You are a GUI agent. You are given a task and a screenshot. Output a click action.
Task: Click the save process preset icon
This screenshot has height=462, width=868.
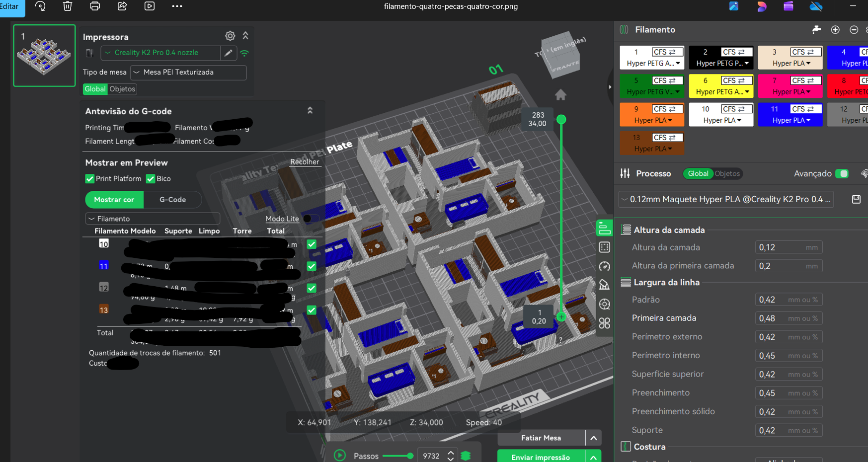coord(856,199)
